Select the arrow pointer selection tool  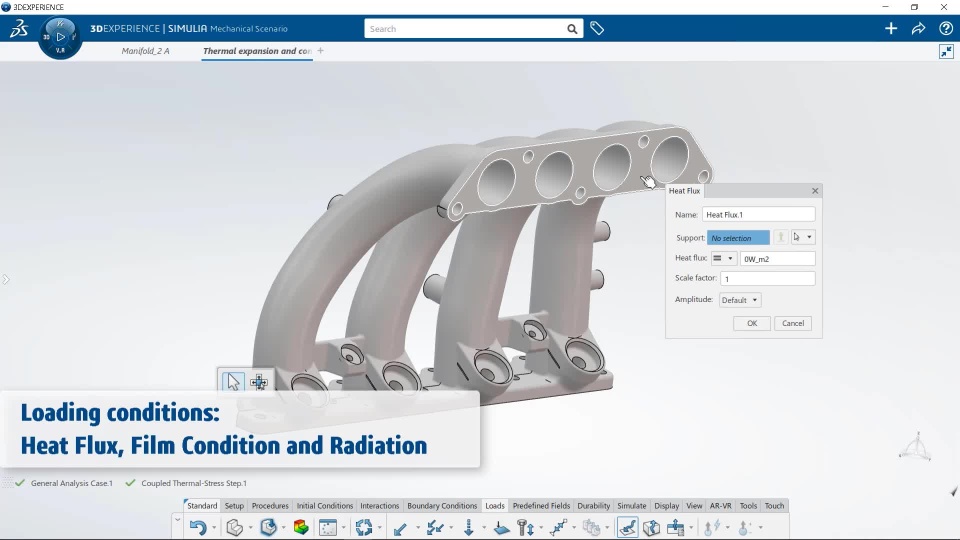click(233, 381)
